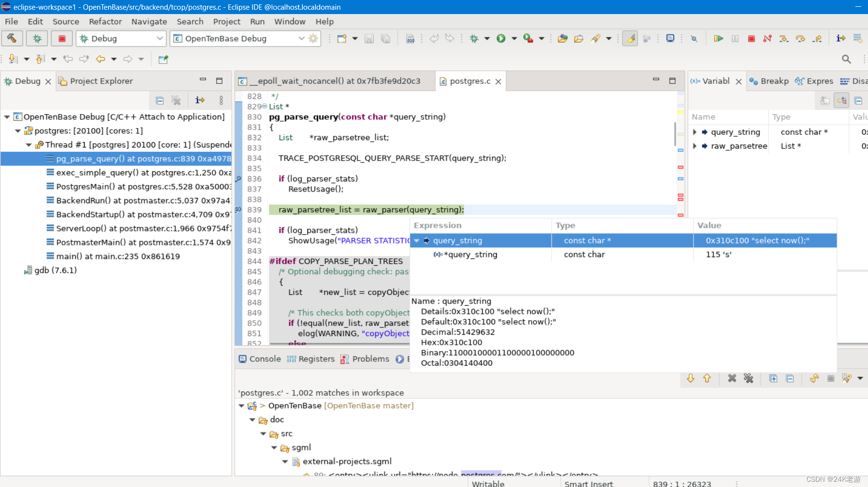This screenshot has height=487, width=868.
Task: Open Debug view menu (three dots)
Action: [x=221, y=100]
